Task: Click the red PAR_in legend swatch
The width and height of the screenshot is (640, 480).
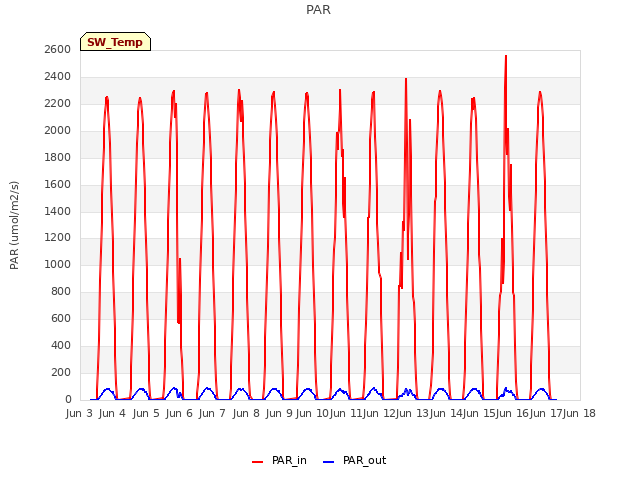Action: pos(258,462)
